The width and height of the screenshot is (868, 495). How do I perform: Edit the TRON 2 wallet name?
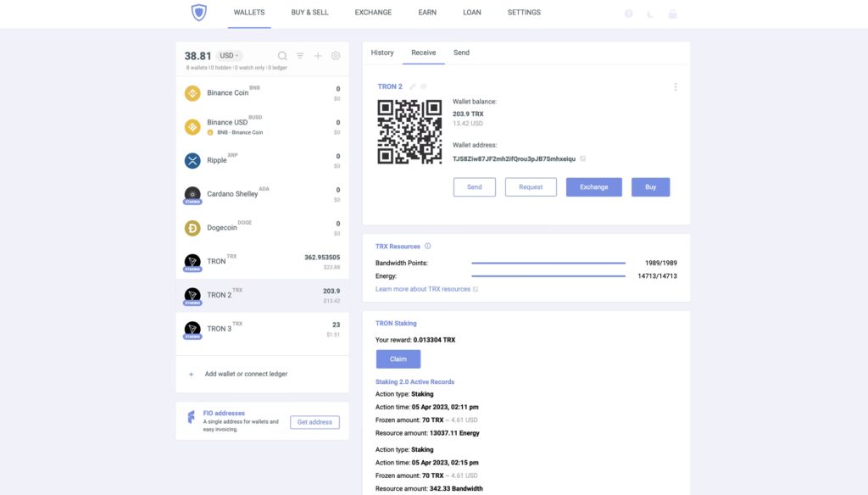point(413,86)
